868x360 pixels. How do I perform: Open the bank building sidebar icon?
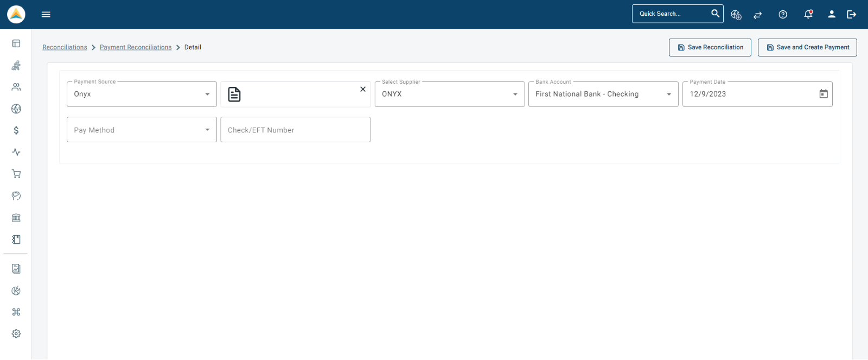(16, 218)
